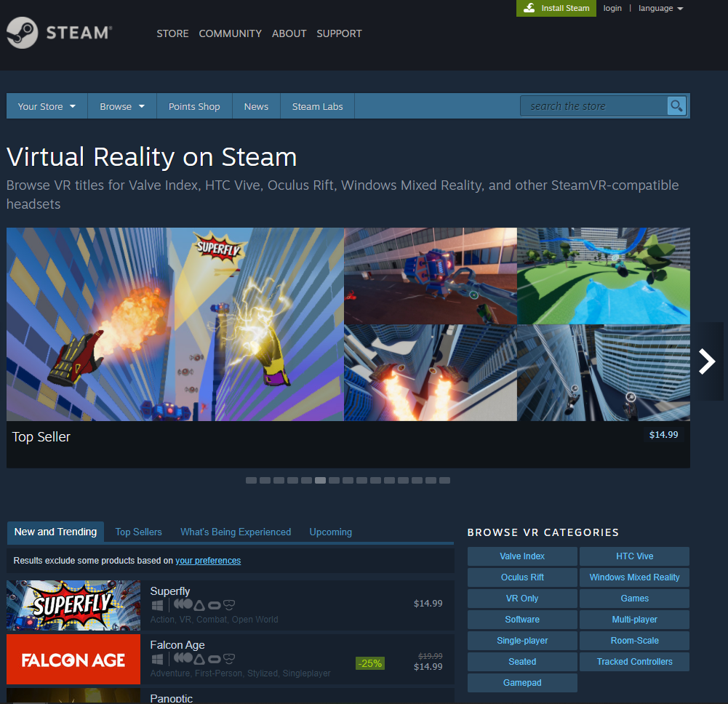Click Superfly's HTC Vive triangle icon
Viewport: 728px width, 704px height.
[199, 605]
